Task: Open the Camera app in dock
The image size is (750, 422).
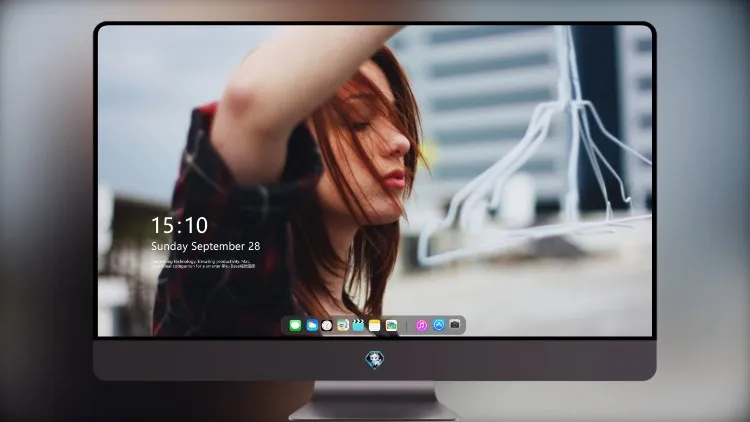Action: 455,324
